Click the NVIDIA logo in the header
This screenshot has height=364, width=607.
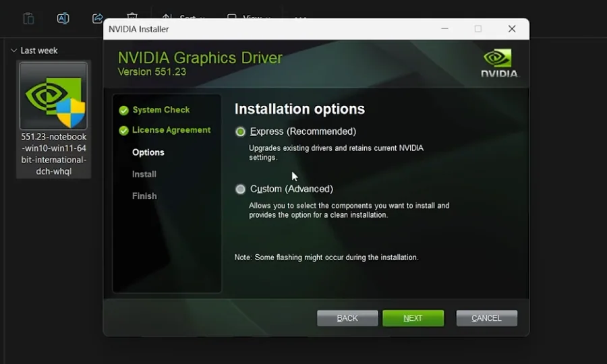point(499,63)
